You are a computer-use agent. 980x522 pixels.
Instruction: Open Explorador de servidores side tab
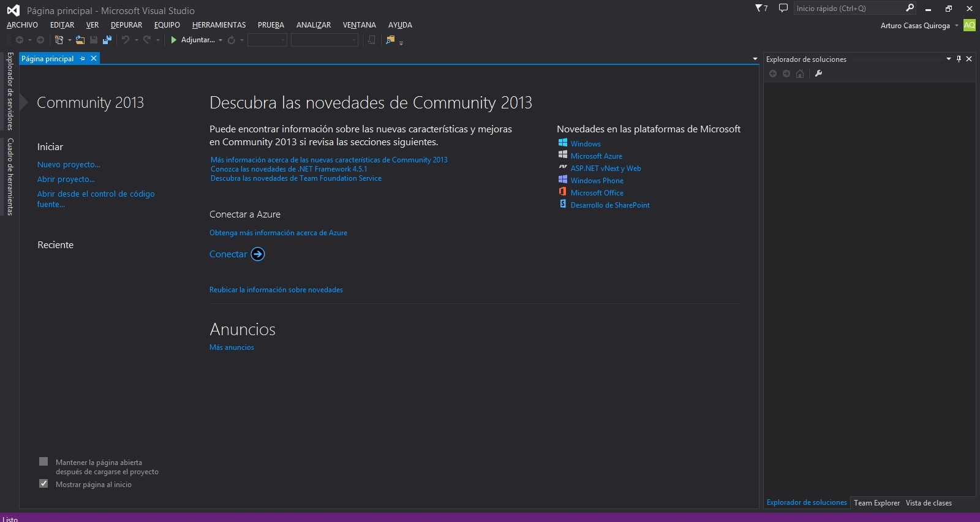coord(10,91)
